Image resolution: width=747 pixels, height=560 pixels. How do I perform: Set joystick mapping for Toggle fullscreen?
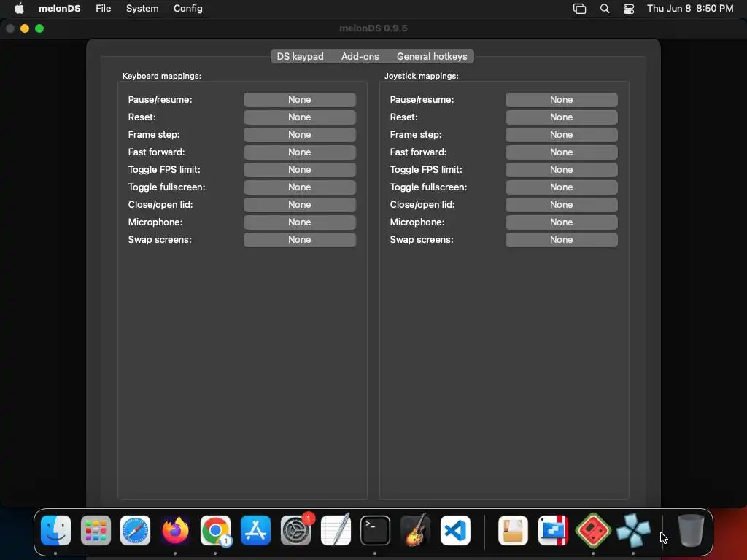[x=562, y=187]
